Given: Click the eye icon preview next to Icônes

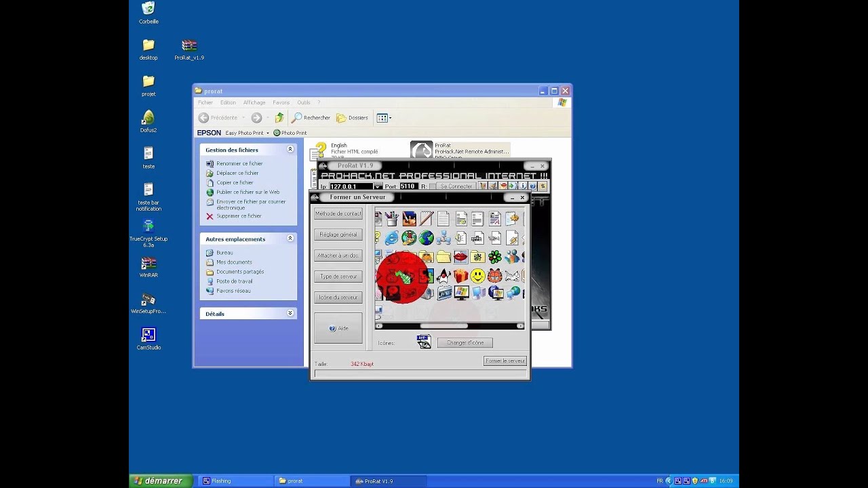Looking at the screenshot, I should [424, 342].
